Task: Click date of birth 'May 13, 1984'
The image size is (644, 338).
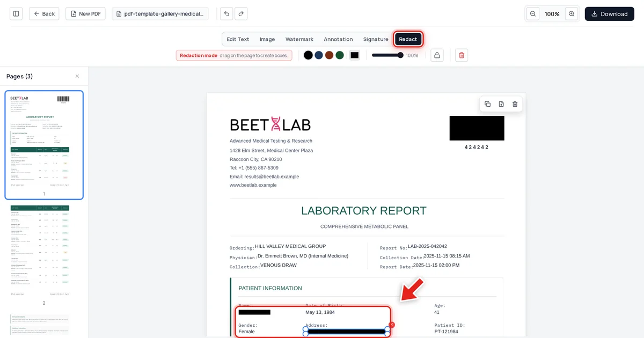Action: 320,312
